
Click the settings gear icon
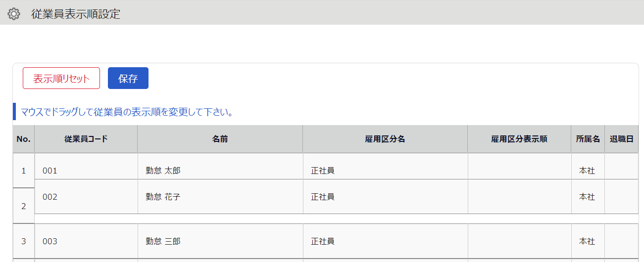click(x=14, y=14)
